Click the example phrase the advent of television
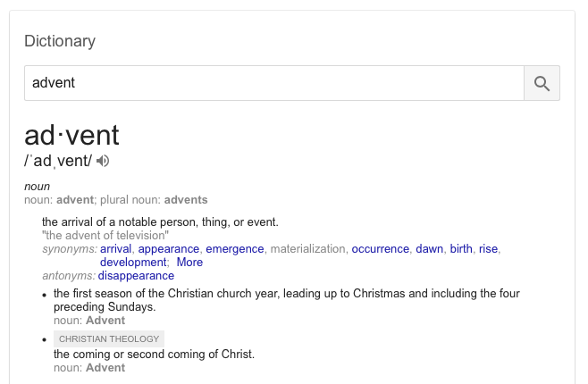Image resolution: width=588 pixels, height=384 pixels. coord(105,235)
